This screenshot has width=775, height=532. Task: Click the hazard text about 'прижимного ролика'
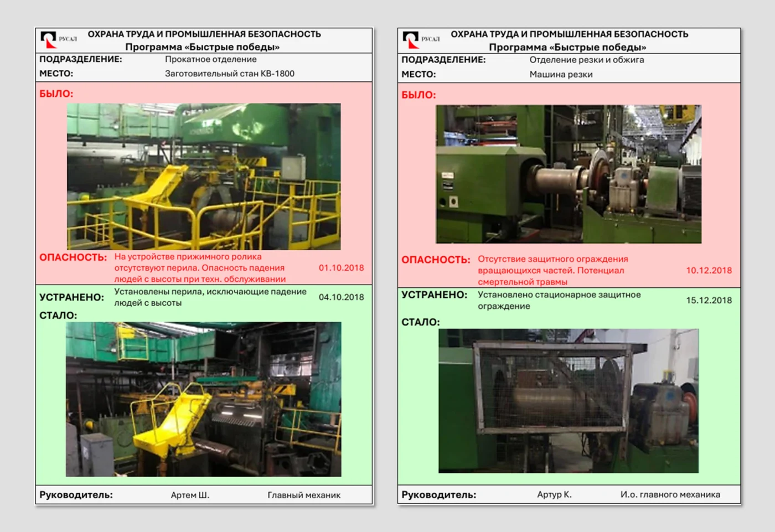click(200, 268)
